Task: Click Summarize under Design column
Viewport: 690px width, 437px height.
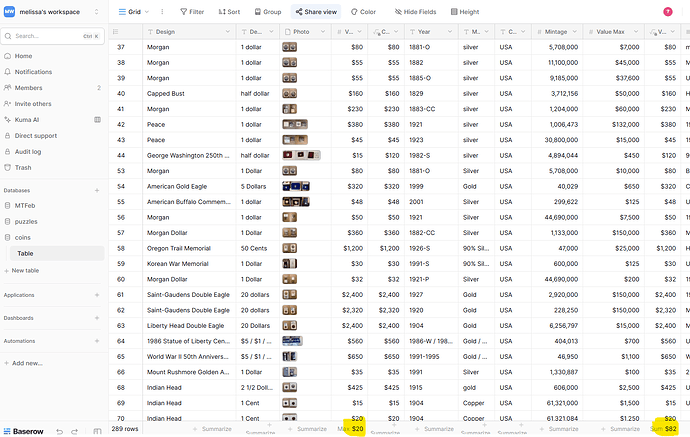Action: coord(213,429)
